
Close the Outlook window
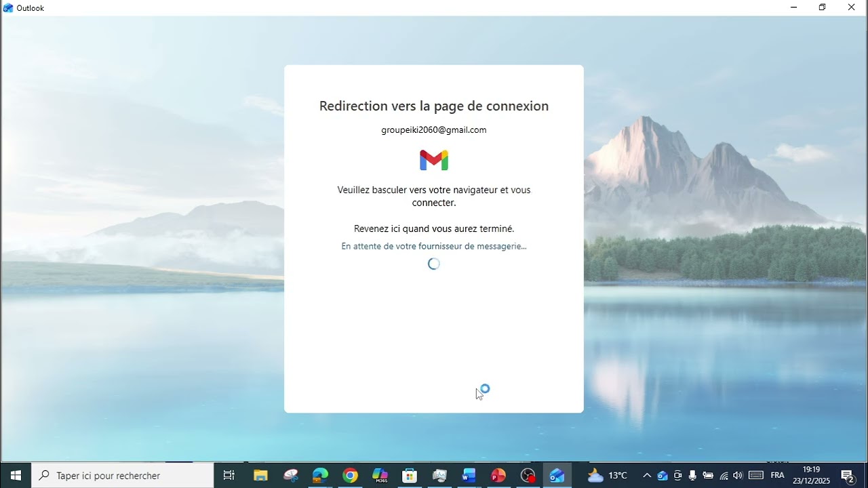point(852,7)
